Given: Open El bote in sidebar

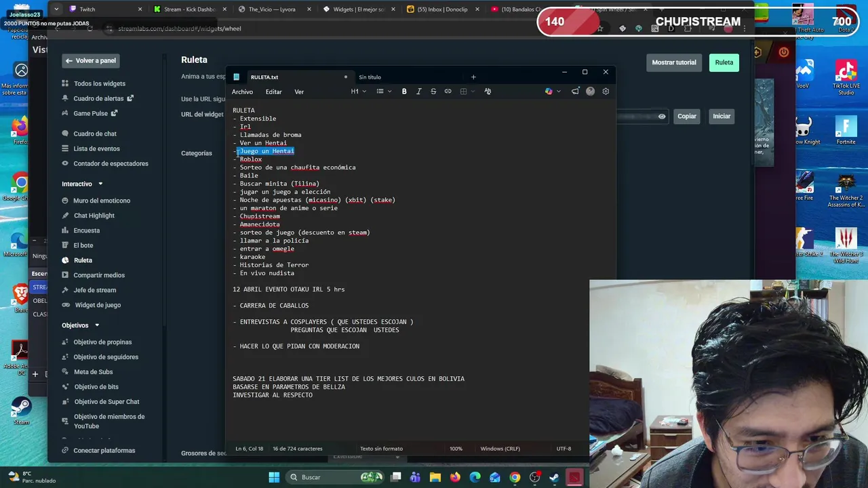Looking at the screenshot, I should 83,245.
